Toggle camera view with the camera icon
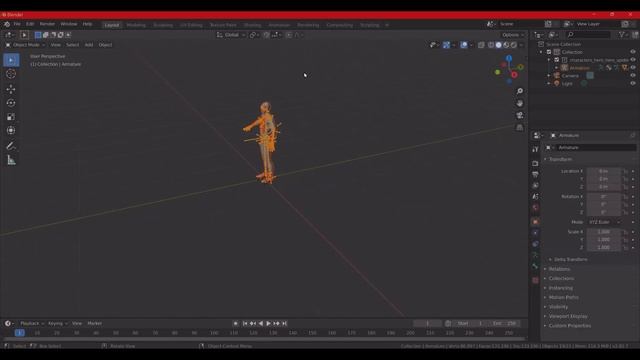This screenshot has height=360, width=640. point(520,116)
